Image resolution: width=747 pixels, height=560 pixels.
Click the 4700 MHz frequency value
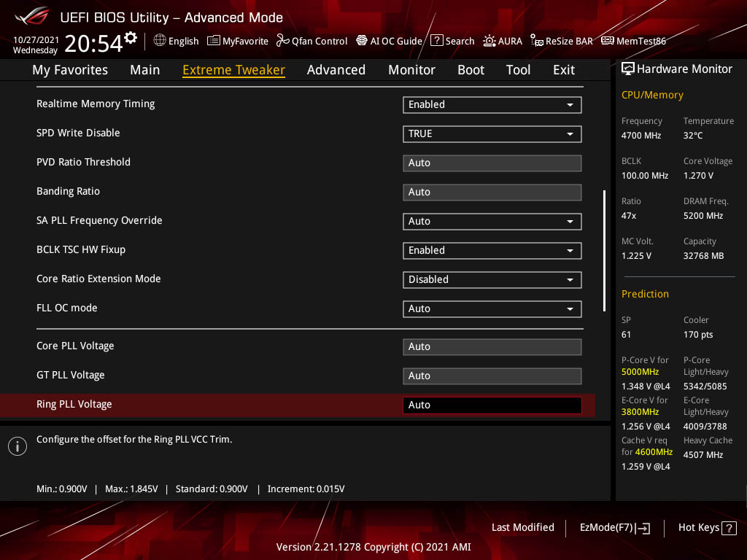coord(641,136)
